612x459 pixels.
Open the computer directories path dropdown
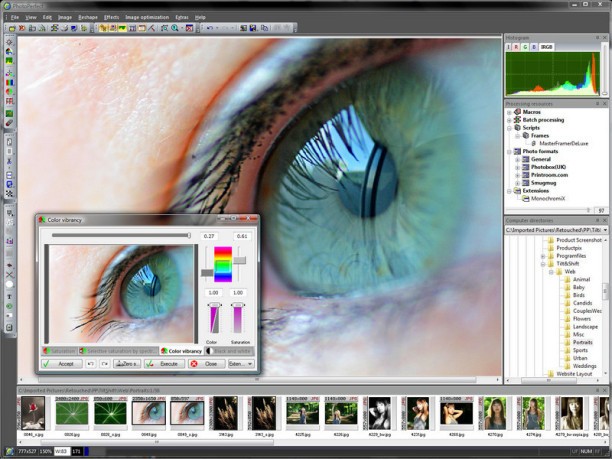click(605, 230)
